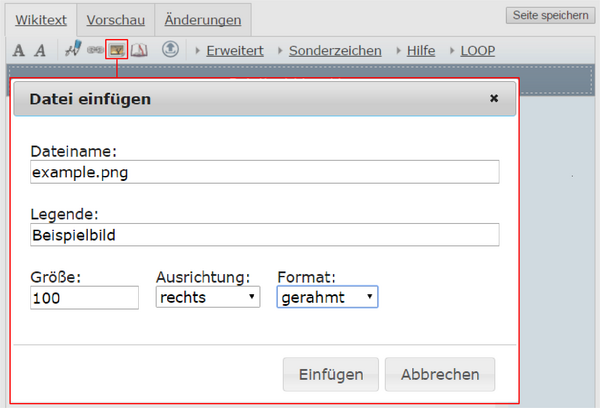Open the embedded file picture icon
Image resolution: width=600 pixels, height=408 pixels.
(116, 49)
